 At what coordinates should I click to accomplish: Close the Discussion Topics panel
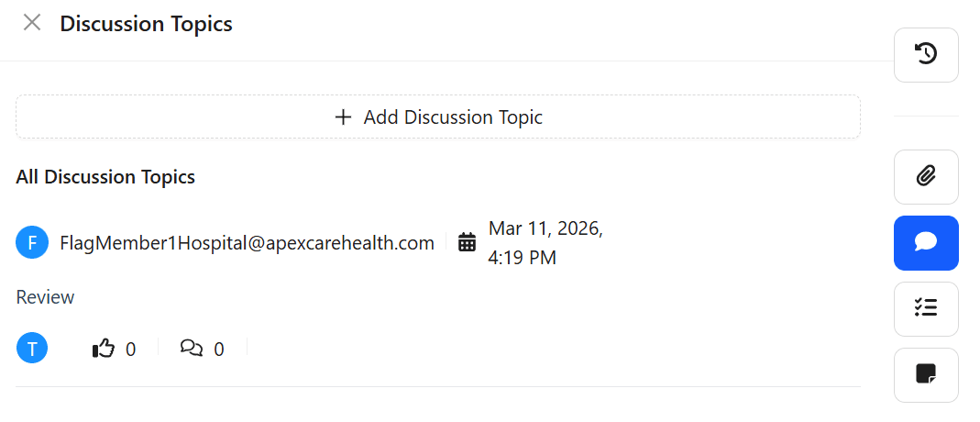32,23
